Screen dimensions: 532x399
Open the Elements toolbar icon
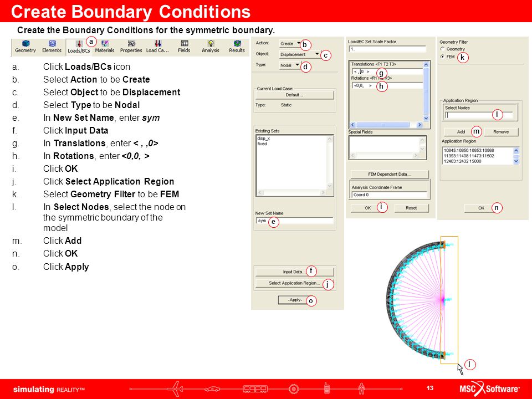coord(52,47)
